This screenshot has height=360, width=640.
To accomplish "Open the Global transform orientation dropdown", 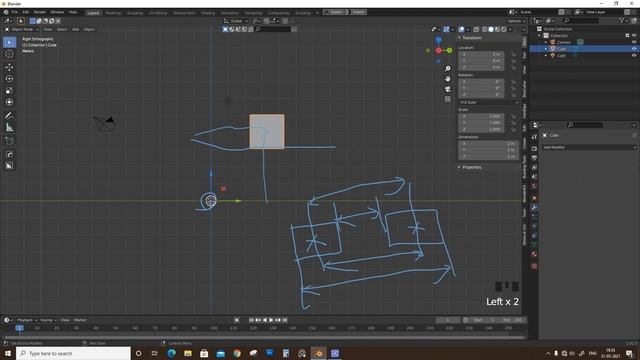I will pos(236,21).
